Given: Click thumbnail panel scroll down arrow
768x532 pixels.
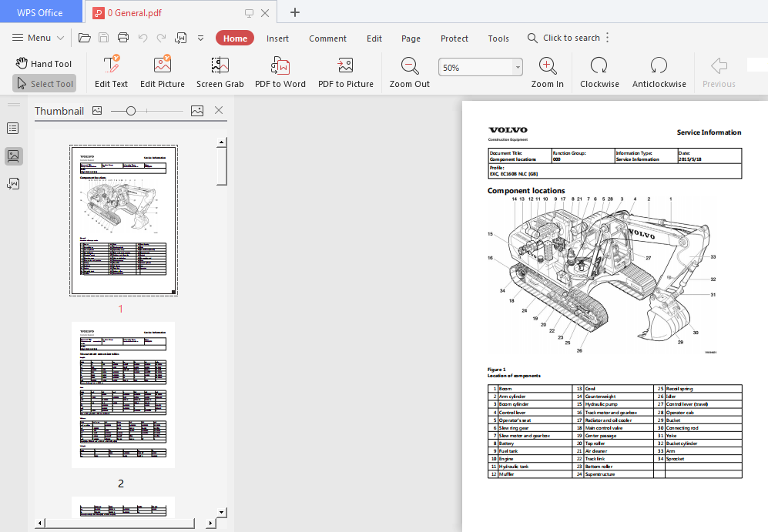Looking at the screenshot, I should (x=221, y=513).
